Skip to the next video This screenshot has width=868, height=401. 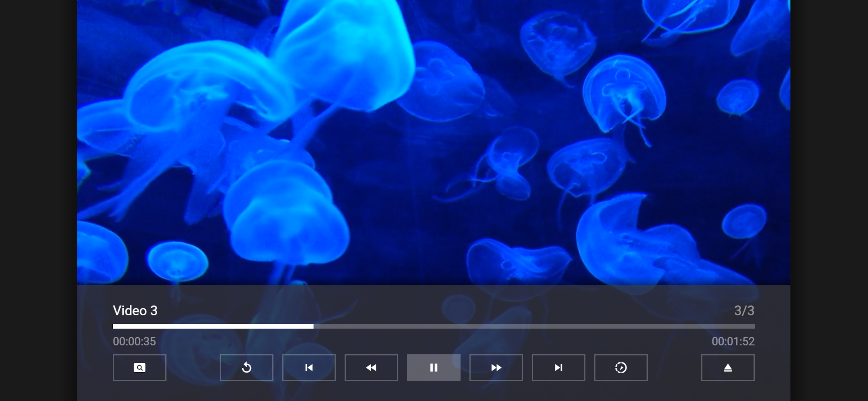coord(558,367)
